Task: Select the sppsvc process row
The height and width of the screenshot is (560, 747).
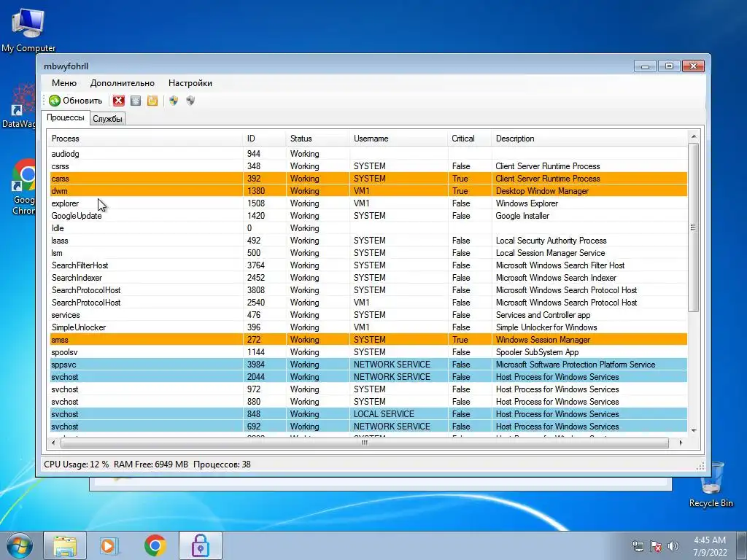Action: coord(368,365)
